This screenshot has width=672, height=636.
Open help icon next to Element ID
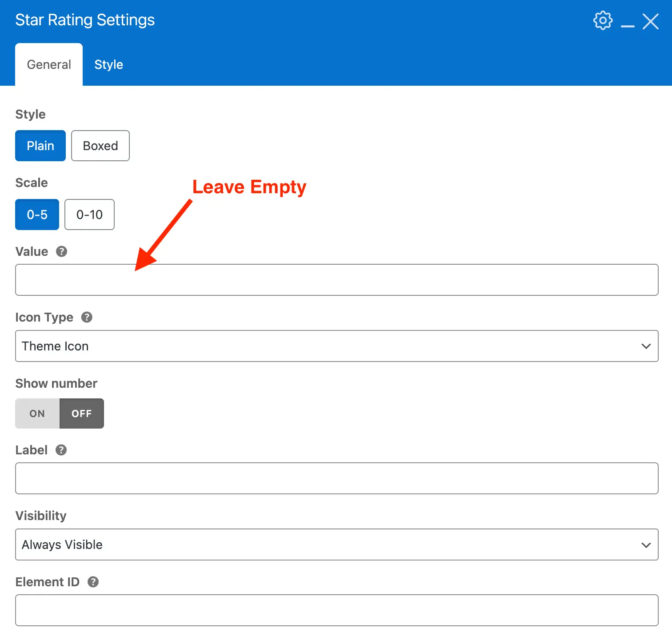point(93,582)
